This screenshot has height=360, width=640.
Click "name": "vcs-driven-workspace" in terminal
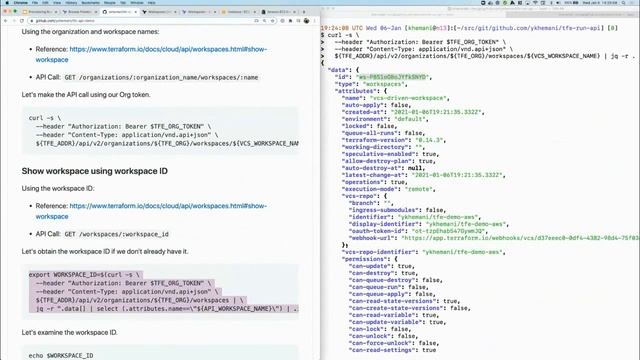[396, 98]
